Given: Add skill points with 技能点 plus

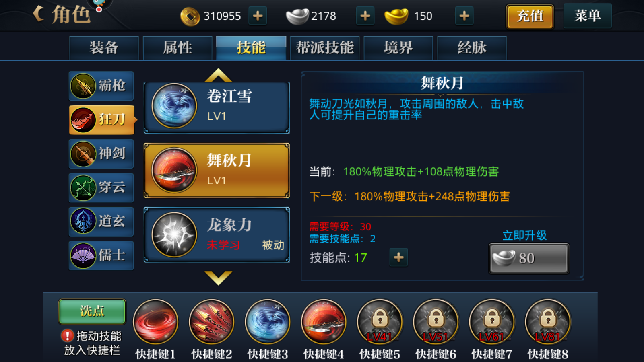Looking at the screenshot, I should pyautogui.click(x=398, y=257).
